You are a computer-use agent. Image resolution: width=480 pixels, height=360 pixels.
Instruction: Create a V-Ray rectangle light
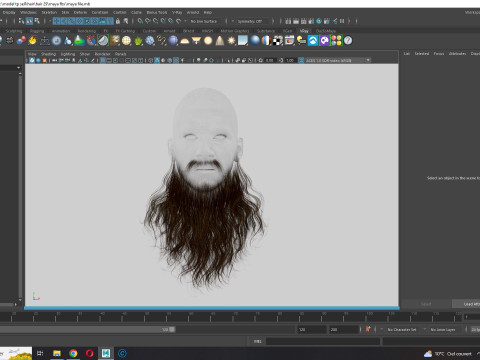click(x=196, y=41)
